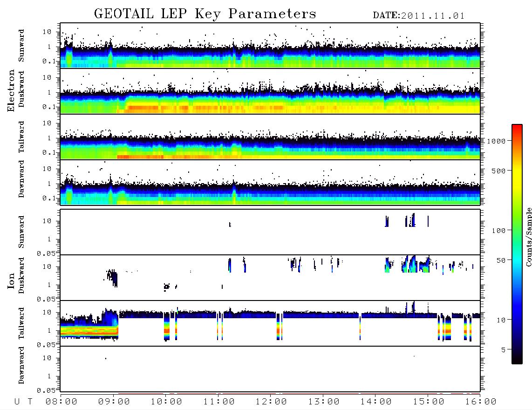Screen dimensions: 532x410
Task: Click the Ion Duskward dark burst near 09:00
Action: point(112,278)
